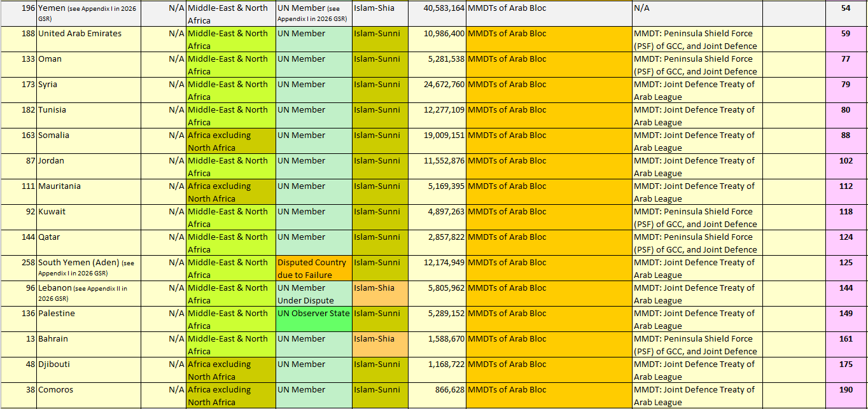
Task: Click Qatar's Islam-Sunni religion cell
Action: pos(380,243)
